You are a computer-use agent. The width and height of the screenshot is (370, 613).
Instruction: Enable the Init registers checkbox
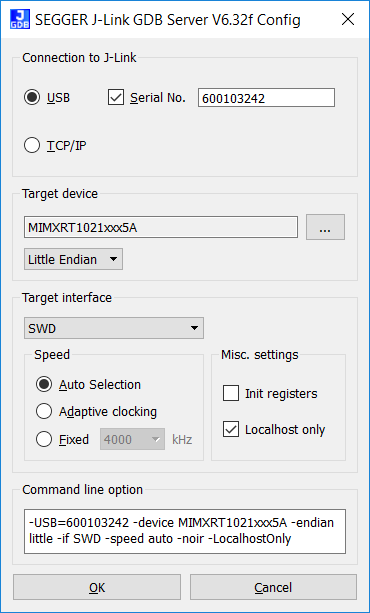click(x=231, y=393)
